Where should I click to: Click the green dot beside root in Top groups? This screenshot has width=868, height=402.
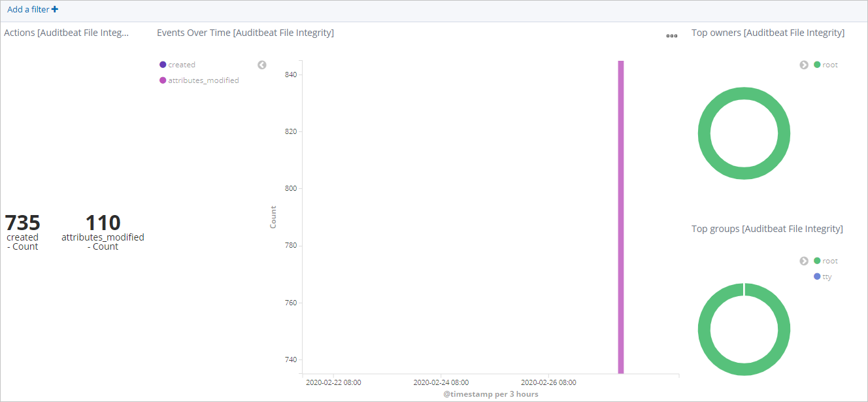click(x=817, y=260)
